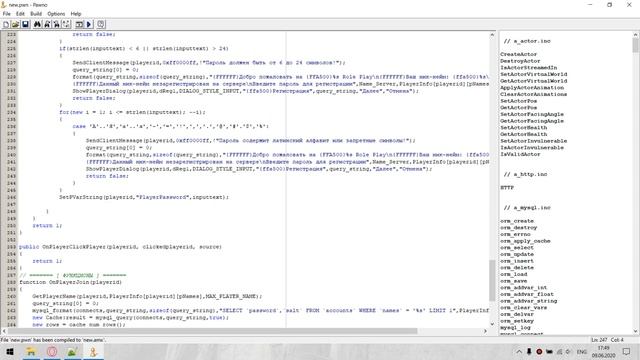Select SetActorInvulnerable in function list

pos(533,141)
